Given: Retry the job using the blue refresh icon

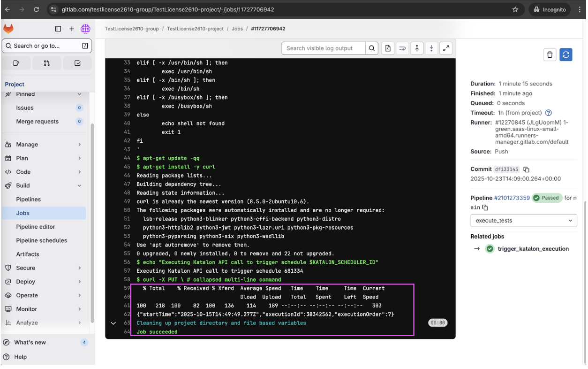Looking at the screenshot, I should tap(565, 54).
